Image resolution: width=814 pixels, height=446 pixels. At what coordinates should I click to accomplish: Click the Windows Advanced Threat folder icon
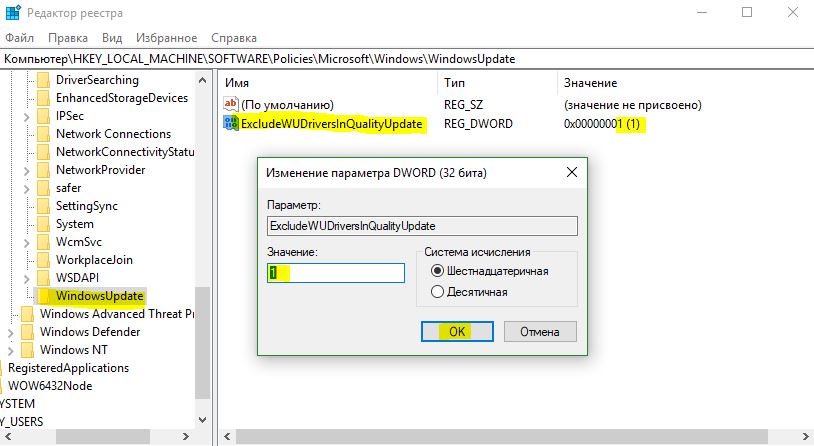coord(28,314)
